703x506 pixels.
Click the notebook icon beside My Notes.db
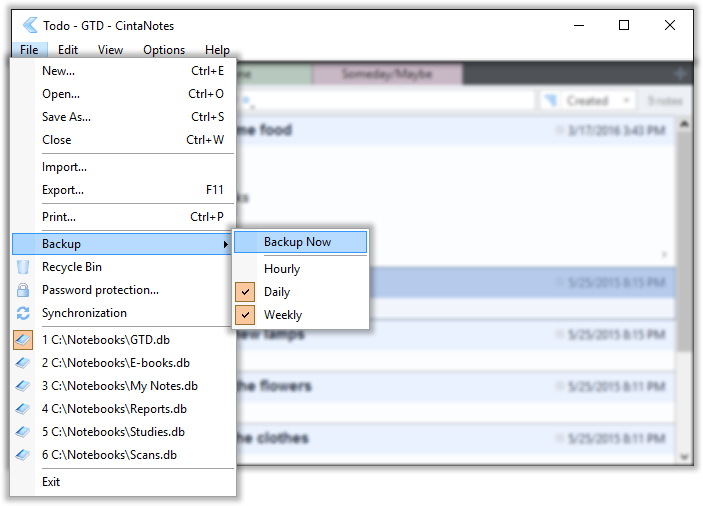[x=23, y=386]
